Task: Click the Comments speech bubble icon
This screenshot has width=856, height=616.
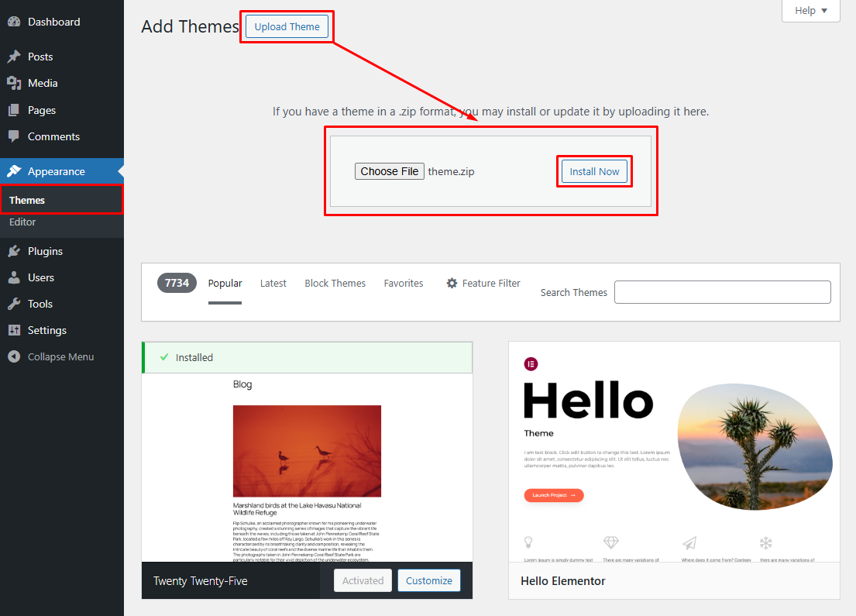Action: [14, 136]
